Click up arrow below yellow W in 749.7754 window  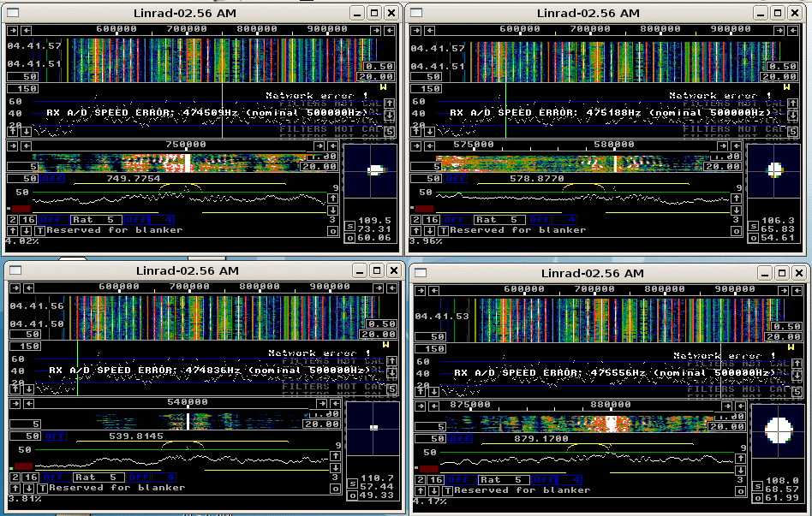click(x=390, y=104)
